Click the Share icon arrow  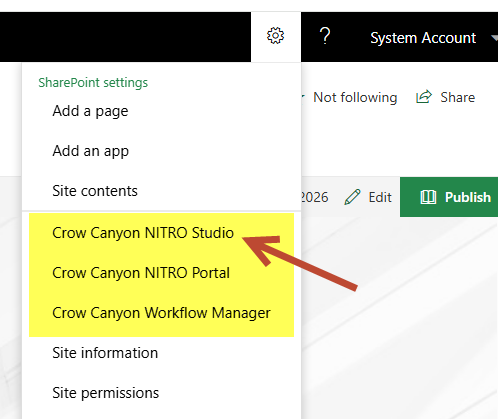424,97
